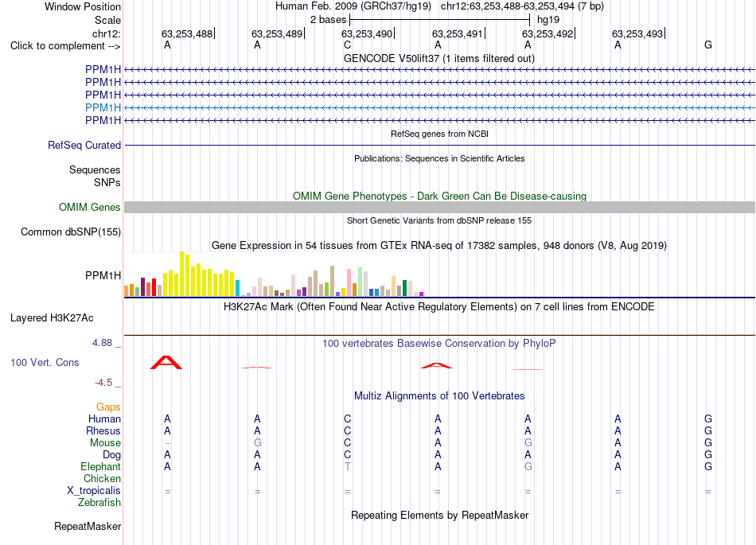Select the Human species row label
756x545 pixels.
coord(104,419)
